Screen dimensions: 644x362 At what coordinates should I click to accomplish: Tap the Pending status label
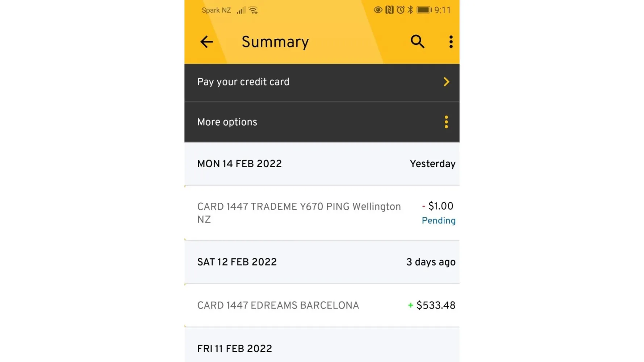[438, 220]
